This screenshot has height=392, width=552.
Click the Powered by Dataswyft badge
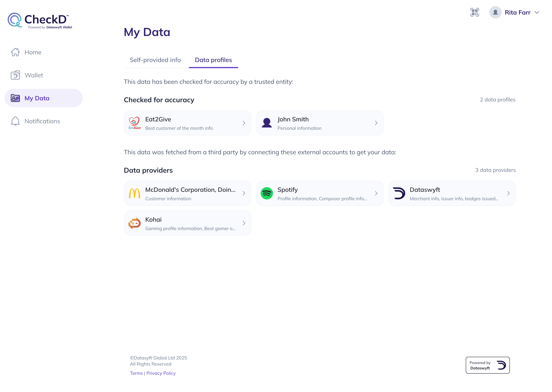coord(487,365)
